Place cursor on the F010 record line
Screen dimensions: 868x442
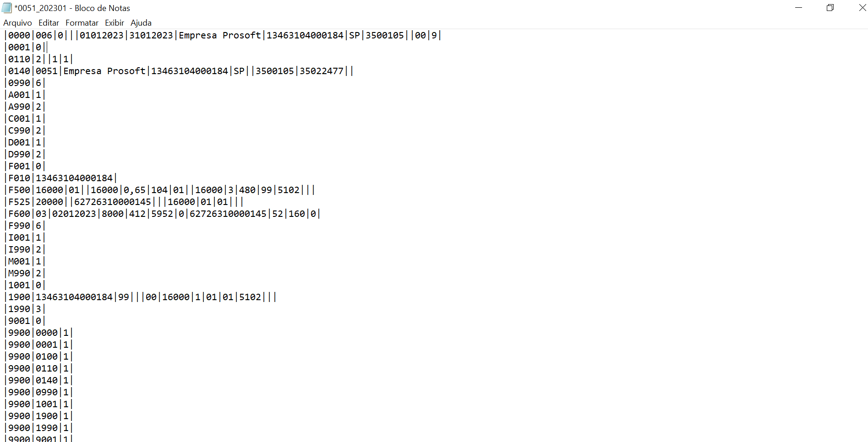(62, 178)
